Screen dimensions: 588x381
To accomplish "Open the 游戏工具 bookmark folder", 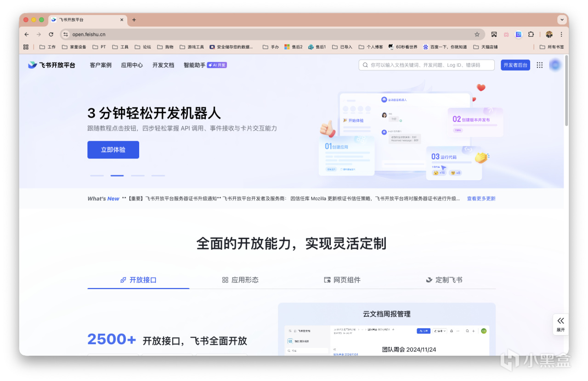I will point(192,47).
